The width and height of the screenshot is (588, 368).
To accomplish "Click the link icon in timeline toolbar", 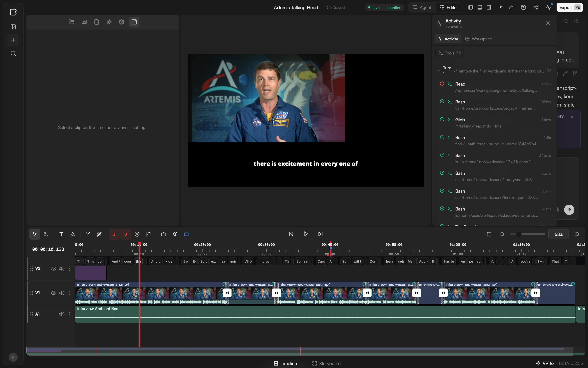I will [x=175, y=234].
